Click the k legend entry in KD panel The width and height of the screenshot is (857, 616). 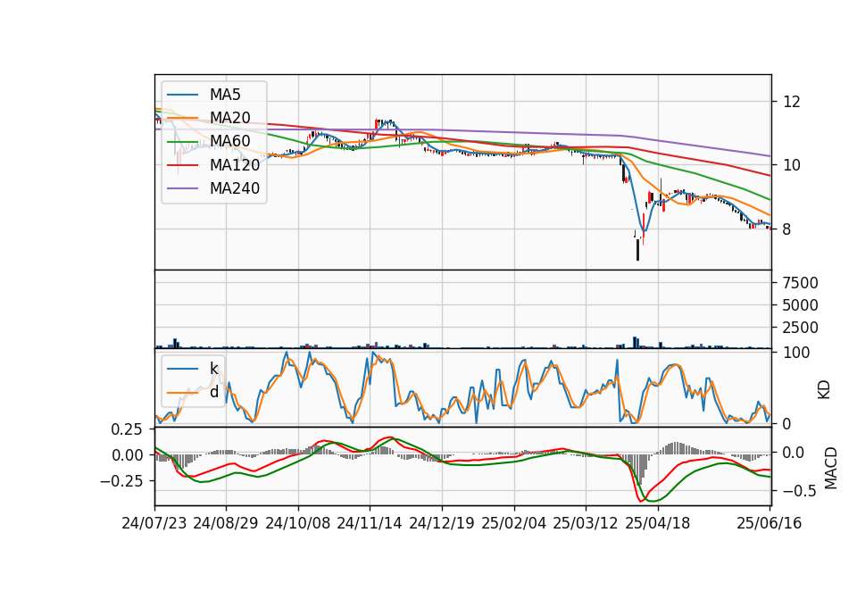(193, 369)
